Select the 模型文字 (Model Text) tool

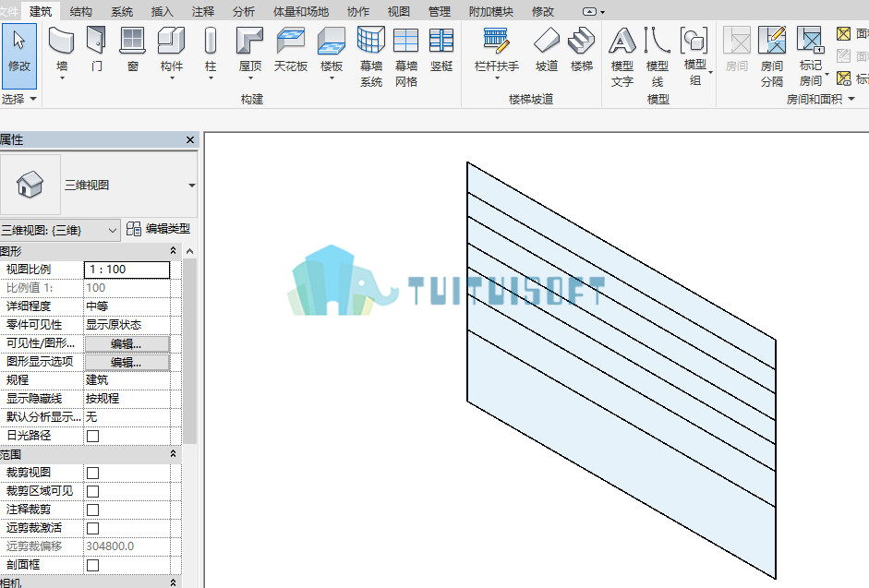tap(622, 56)
